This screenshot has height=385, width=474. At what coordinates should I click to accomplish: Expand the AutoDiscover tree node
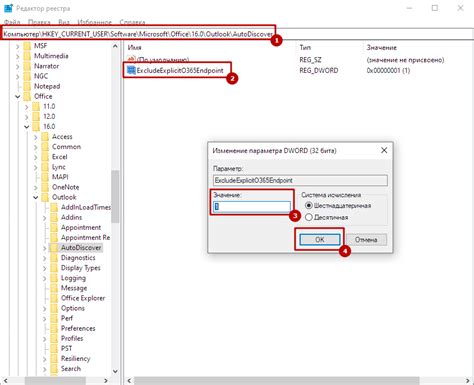pos(45,248)
